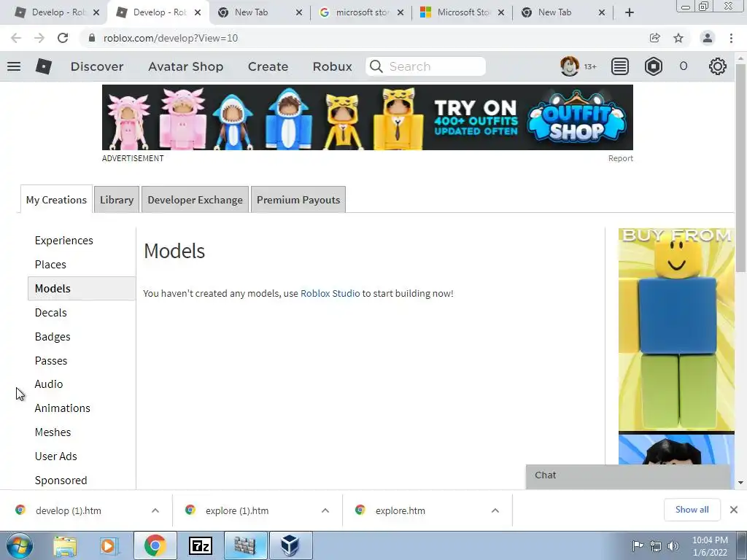Select Places in the sidebar
Viewport: 747px width, 560px height.
pos(50,264)
